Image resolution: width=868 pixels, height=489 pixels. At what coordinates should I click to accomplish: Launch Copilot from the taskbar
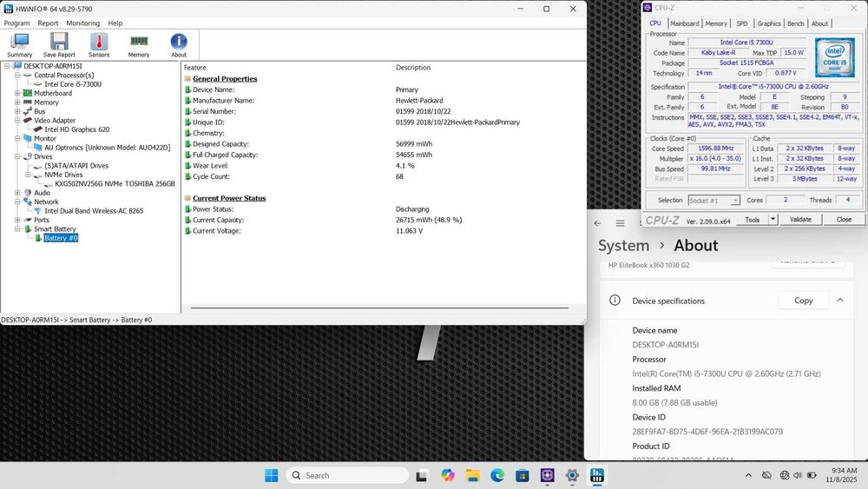click(447, 475)
